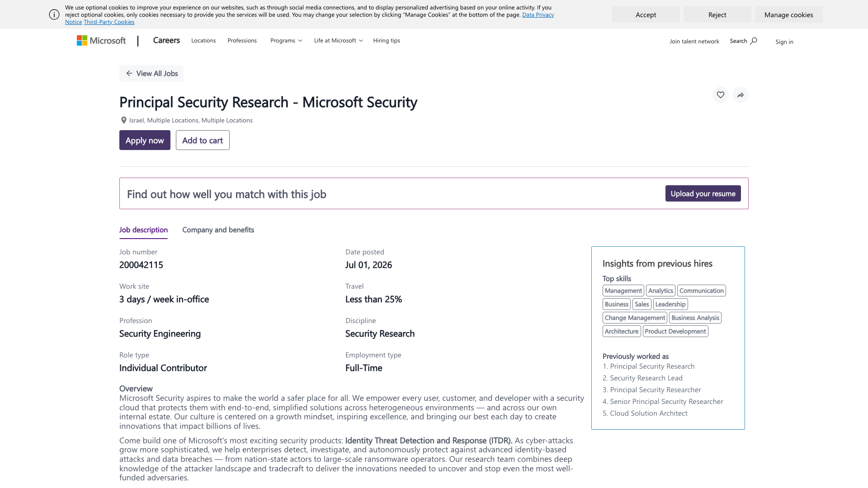Click 'Senior Principal Security Researcher' entry

click(666, 401)
